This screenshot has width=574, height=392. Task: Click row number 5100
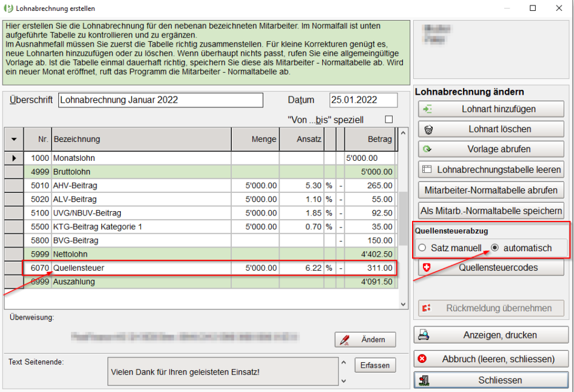(x=40, y=213)
